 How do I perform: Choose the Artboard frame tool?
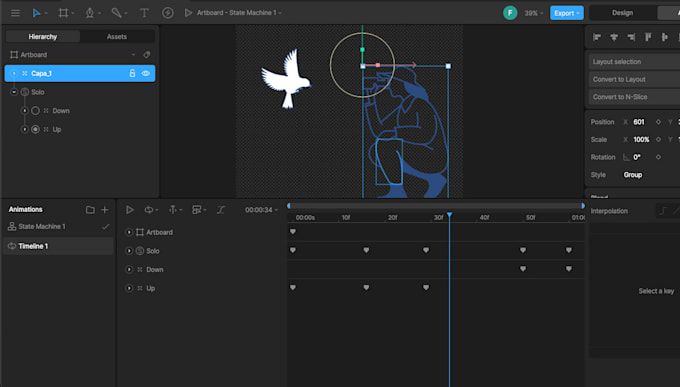[63, 13]
